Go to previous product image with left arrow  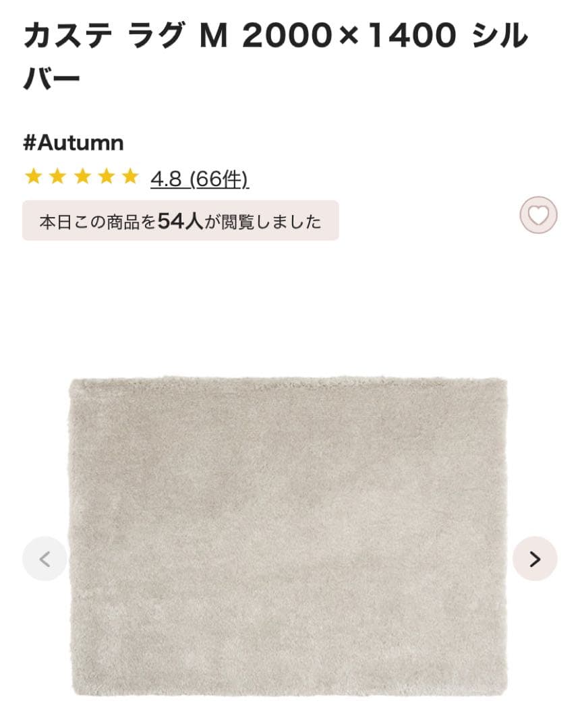click(x=45, y=559)
